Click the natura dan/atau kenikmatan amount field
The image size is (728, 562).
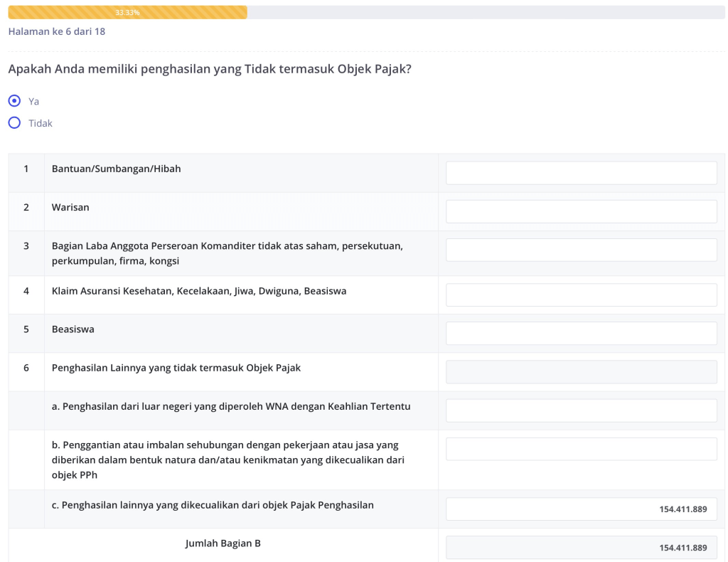point(581,449)
